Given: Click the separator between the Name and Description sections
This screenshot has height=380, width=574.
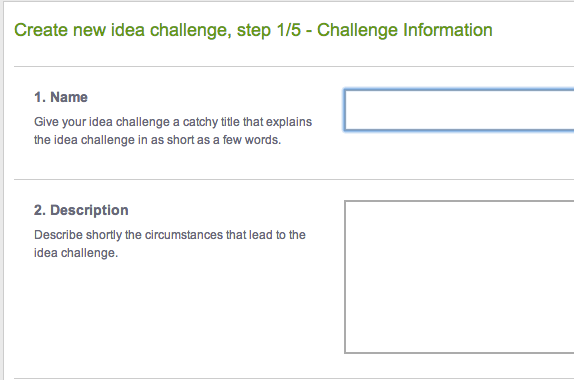Looking at the screenshot, I should tap(294, 179).
